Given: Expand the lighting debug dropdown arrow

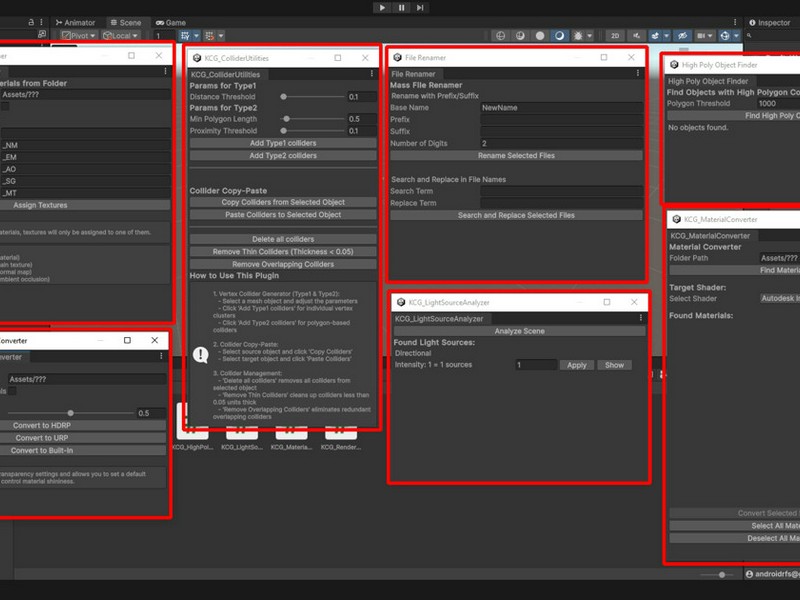Looking at the screenshot, I should (x=590, y=36).
